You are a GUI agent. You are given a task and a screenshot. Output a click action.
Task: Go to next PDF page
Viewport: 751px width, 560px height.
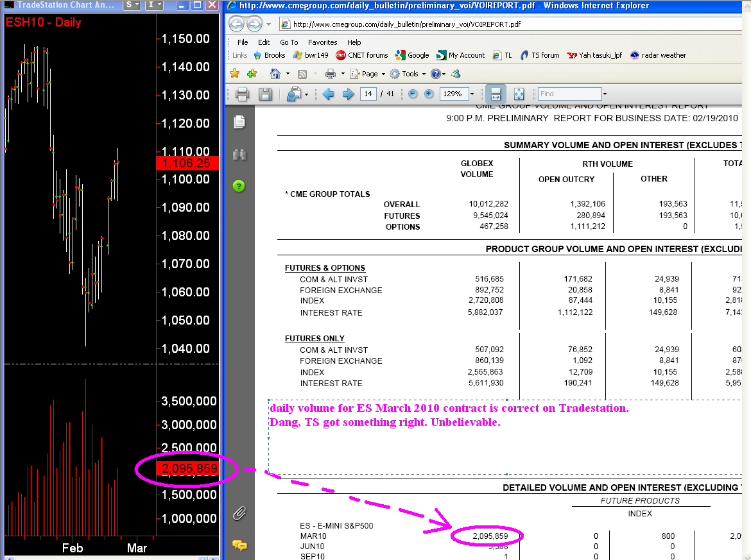(x=348, y=94)
